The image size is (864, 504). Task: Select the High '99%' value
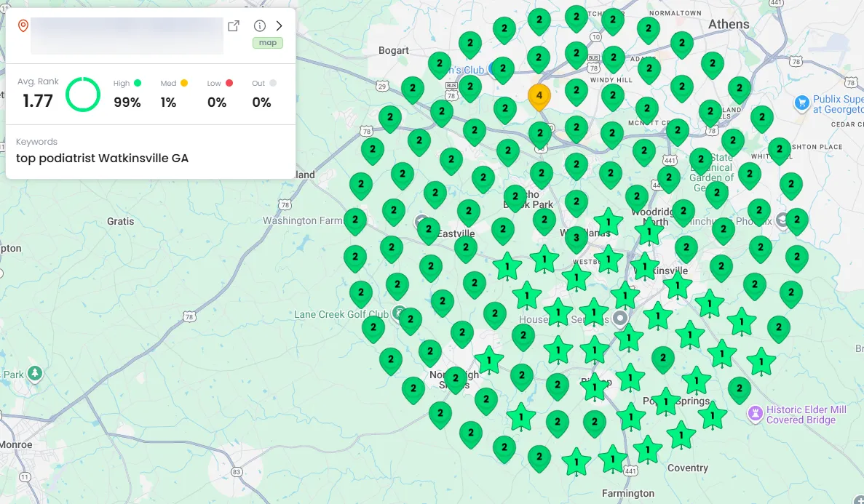coord(127,103)
